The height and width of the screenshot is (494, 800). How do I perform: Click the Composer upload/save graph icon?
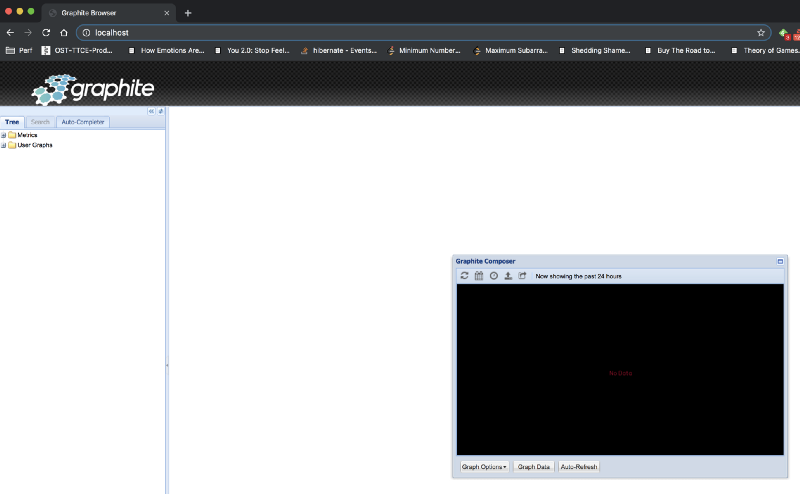[508, 276]
